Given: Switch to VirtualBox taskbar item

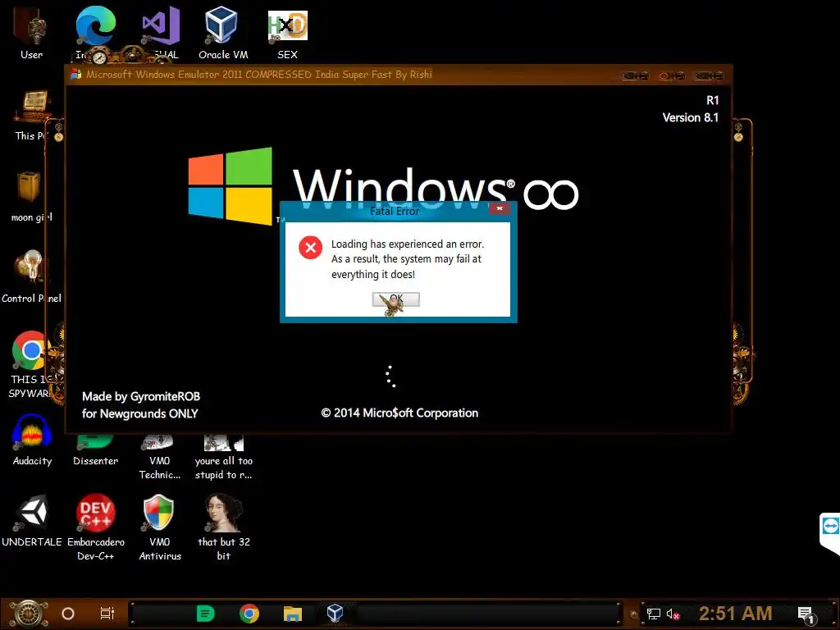Looking at the screenshot, I should tap(335, 613).
